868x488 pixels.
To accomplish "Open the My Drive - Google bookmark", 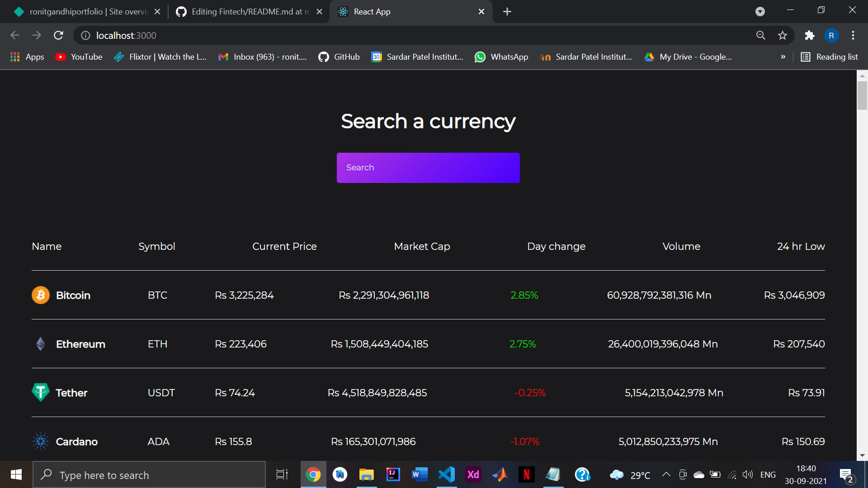I will pos(688,57).
